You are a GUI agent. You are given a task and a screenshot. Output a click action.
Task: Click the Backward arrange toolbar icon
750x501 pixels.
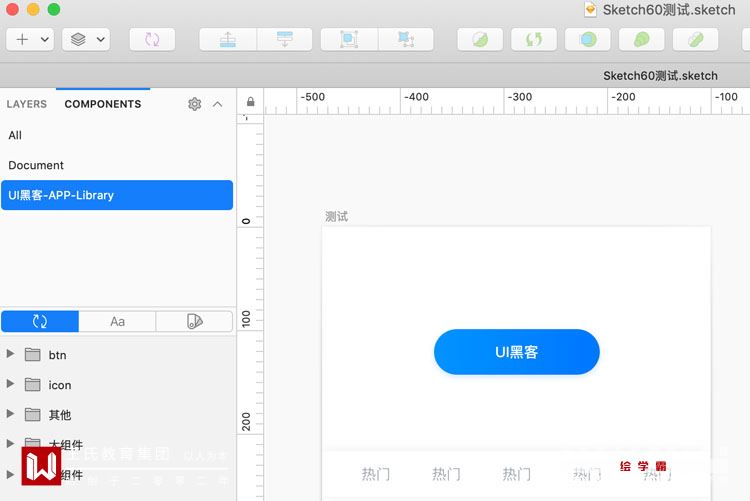click(x=285, y=39)
